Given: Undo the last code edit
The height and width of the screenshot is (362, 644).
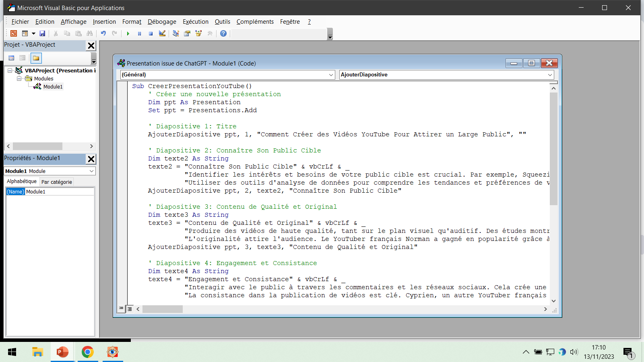Looking at the screenshot, I should click(x=103, y=33).
